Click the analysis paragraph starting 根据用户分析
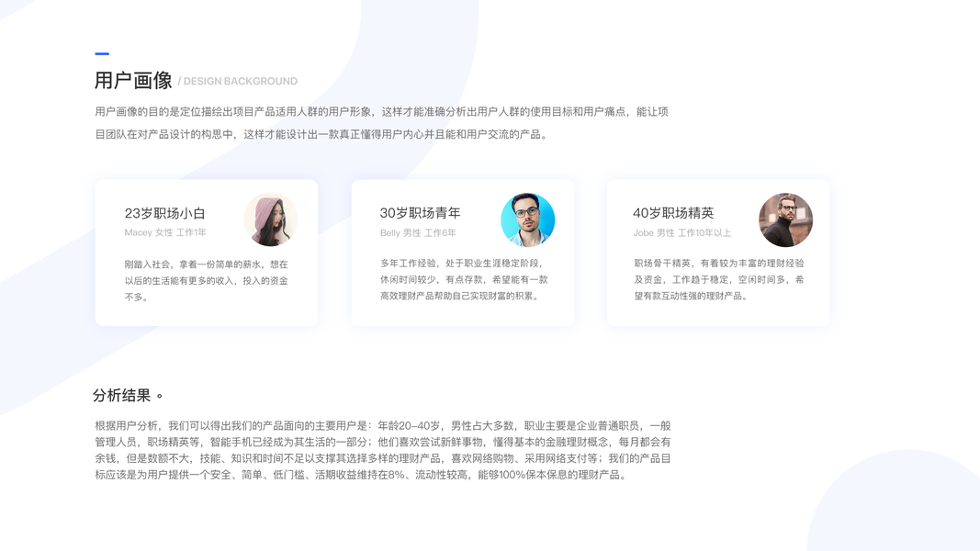Screen dimensions: 980x551 [382, 450]
